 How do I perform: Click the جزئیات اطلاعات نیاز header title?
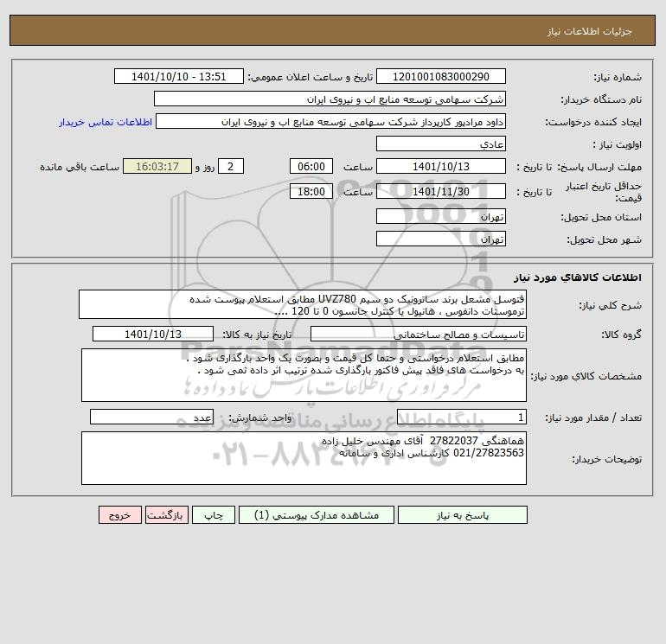tap(590, 31)
